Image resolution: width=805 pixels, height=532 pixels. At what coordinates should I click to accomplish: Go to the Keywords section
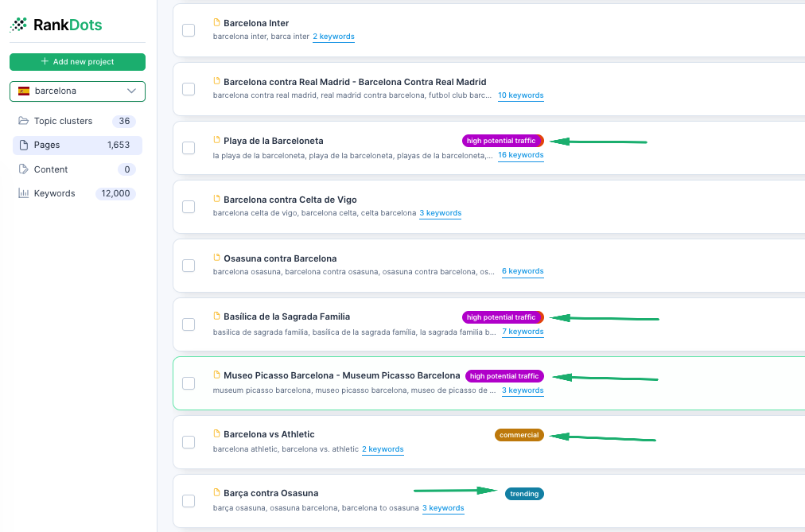(54, 193)
